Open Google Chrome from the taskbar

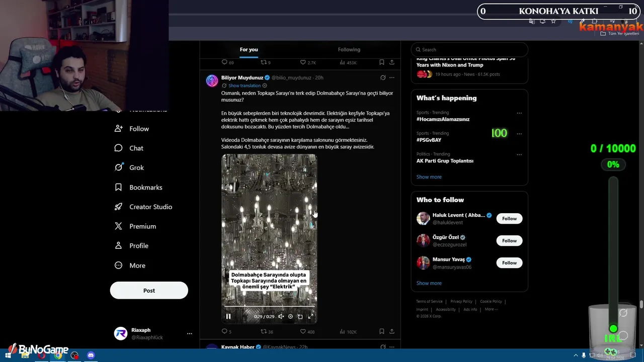point(58,355)
